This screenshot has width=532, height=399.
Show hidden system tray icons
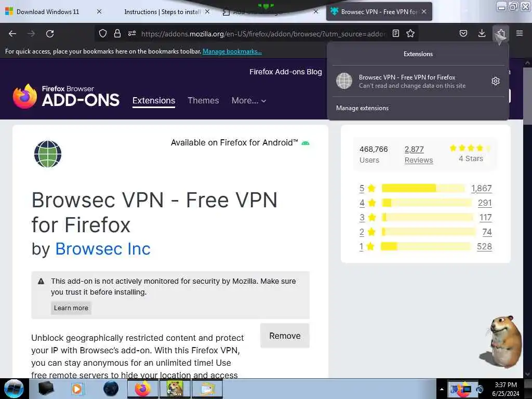tap(442, 389)
